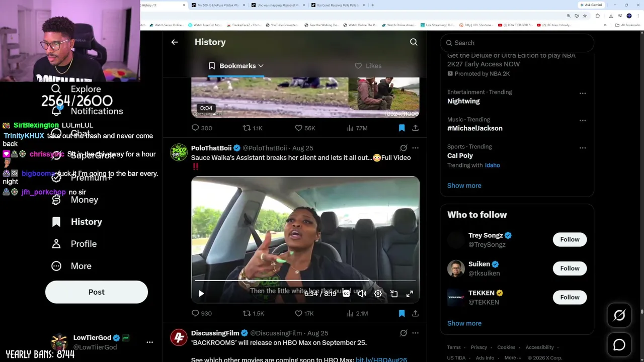Mute the video volume
644x362 pixels.
pyautogui.click(x=362, y=294)
